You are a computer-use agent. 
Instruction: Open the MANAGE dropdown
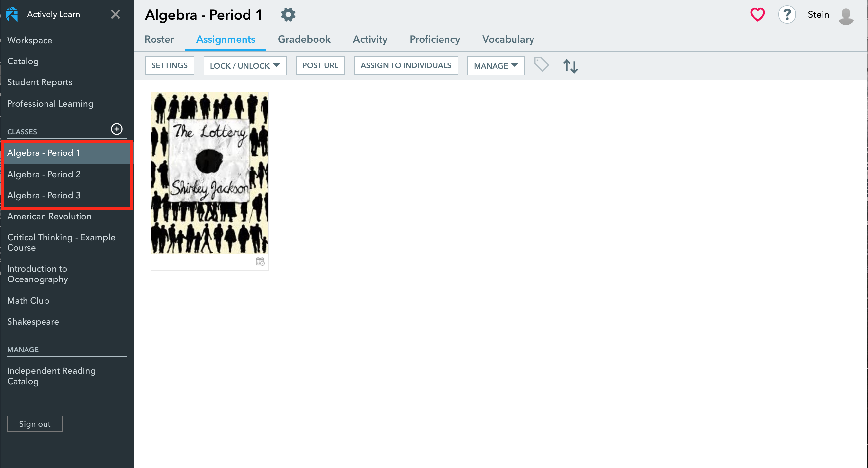tap(495, 65)
